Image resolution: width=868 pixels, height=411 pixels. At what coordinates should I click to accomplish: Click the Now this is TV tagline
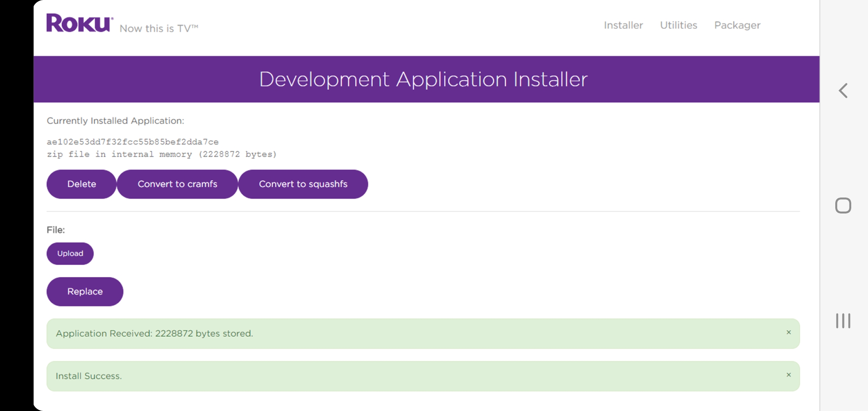tap(159, 29)
